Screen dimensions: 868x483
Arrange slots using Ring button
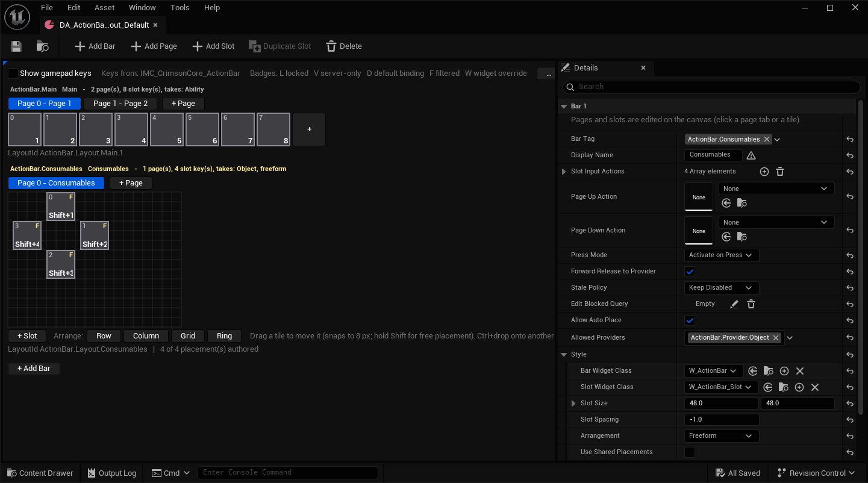(224, 336)
